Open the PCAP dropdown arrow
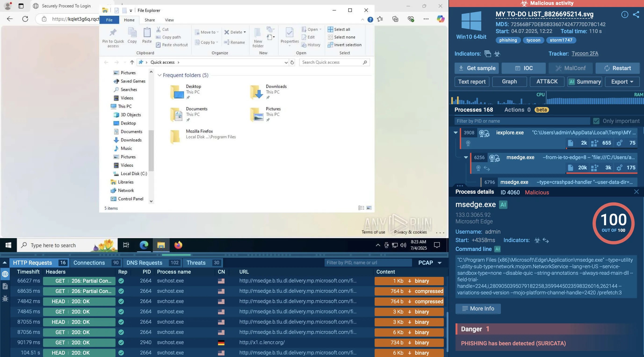The height and width of the screenshot is (357, 644). coord(440,263)
